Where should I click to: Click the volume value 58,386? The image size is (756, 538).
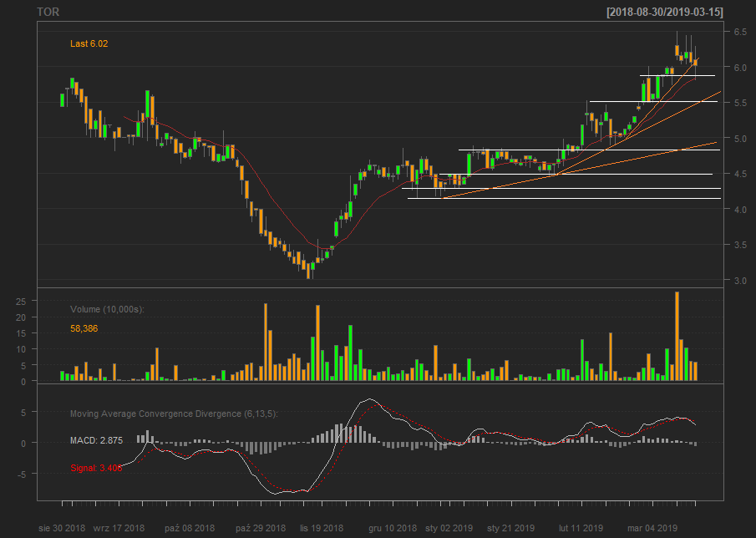(84, 329)
